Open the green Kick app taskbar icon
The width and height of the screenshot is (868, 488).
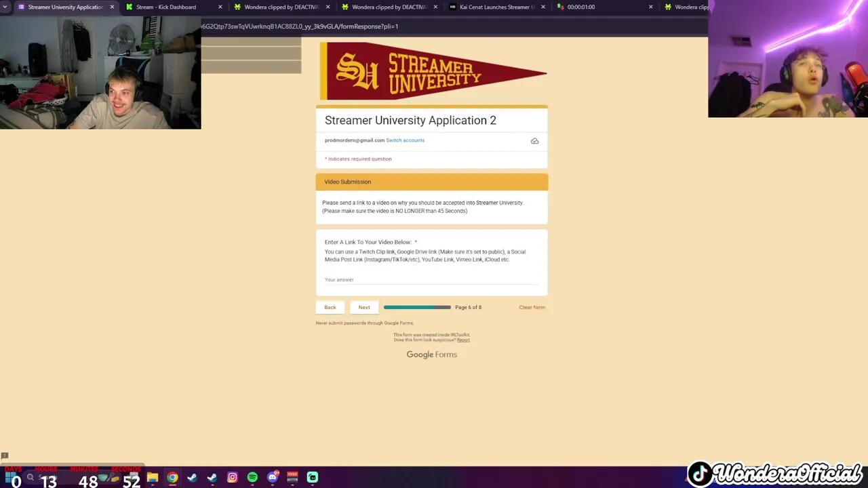[313, 477]
